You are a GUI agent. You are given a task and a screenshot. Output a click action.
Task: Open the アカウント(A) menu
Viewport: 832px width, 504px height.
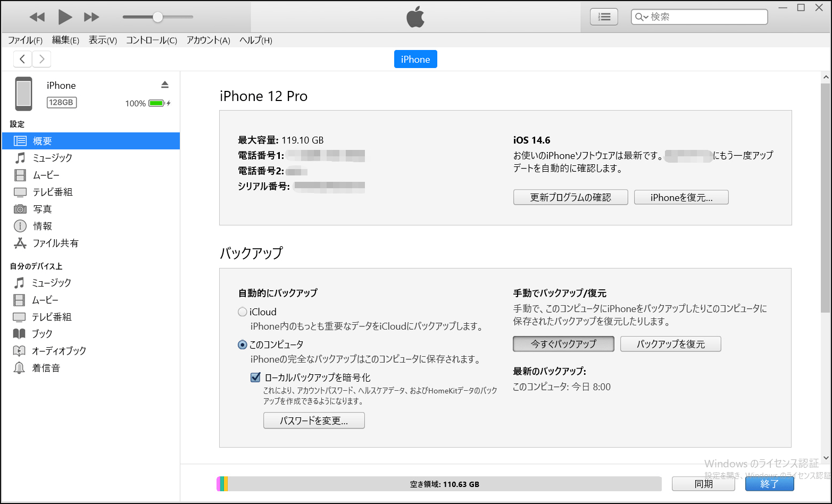(207, 40)
